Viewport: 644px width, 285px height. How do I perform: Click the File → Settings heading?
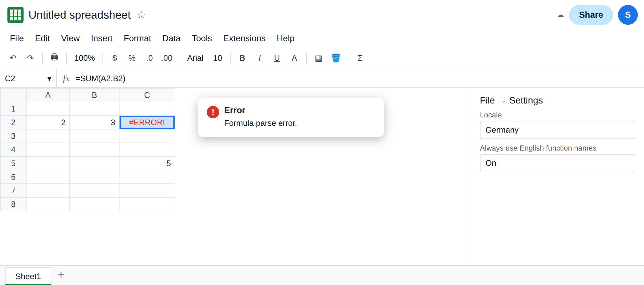(511, 100)
